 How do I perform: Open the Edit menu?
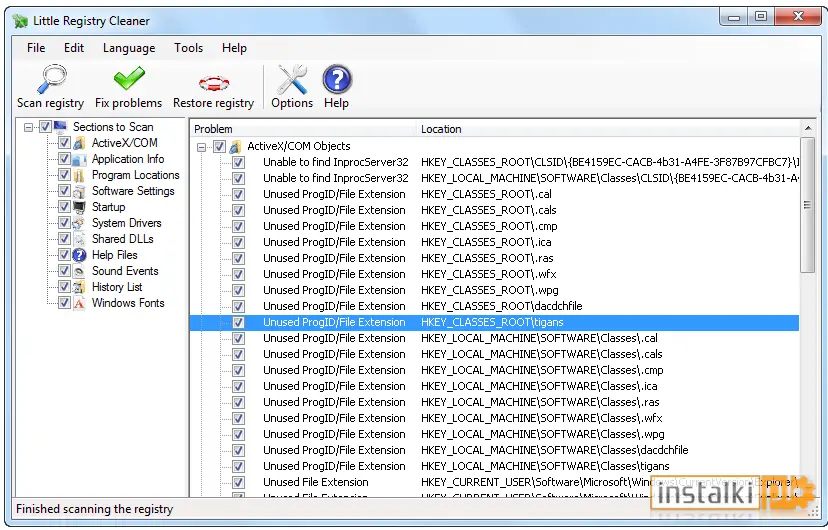74,48
